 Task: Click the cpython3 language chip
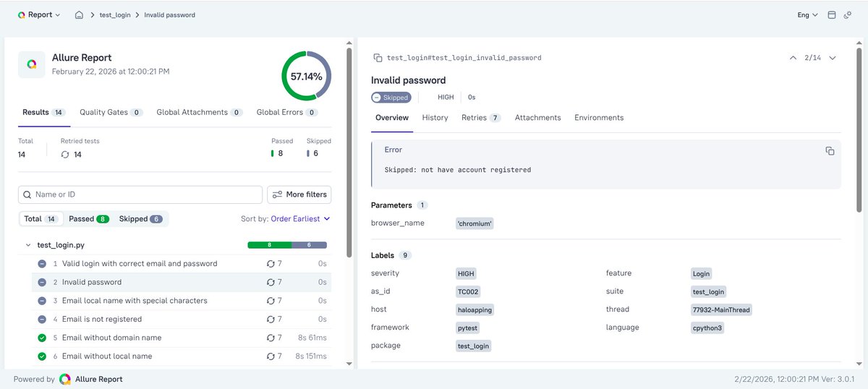coord(707,328)
